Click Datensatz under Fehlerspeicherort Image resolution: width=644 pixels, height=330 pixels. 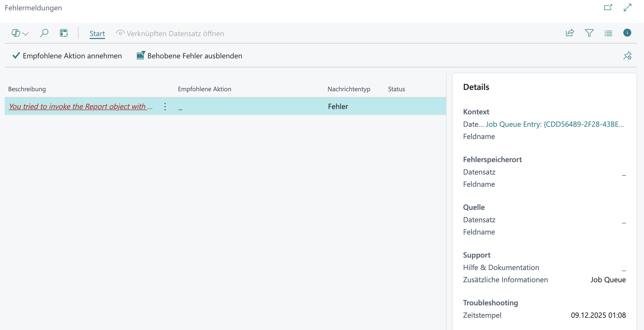tap(479, 172)
